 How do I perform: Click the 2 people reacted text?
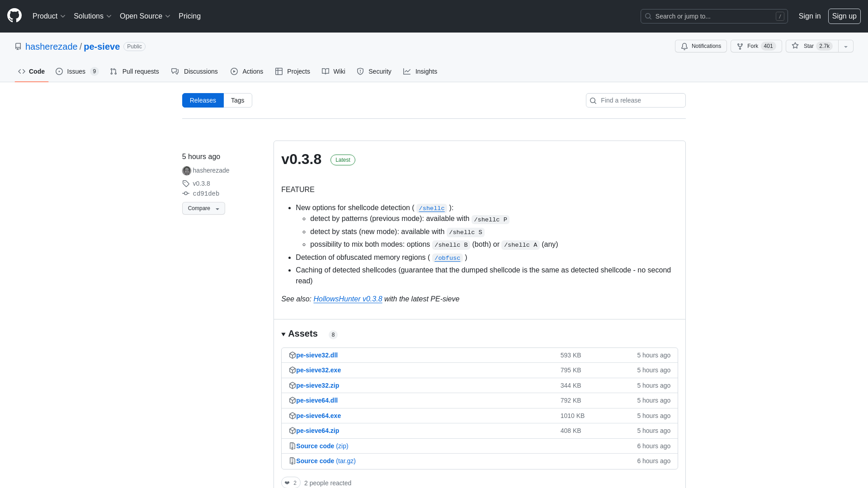(x=328, y=483)
